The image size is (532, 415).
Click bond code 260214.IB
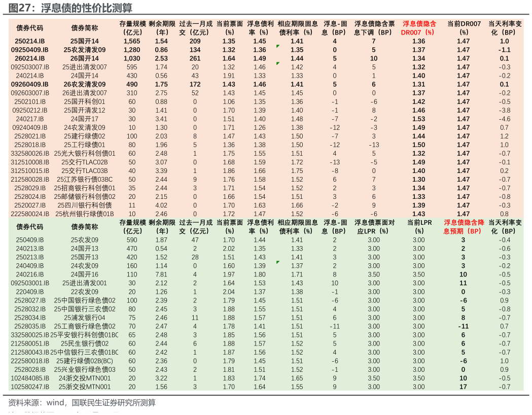30,58
